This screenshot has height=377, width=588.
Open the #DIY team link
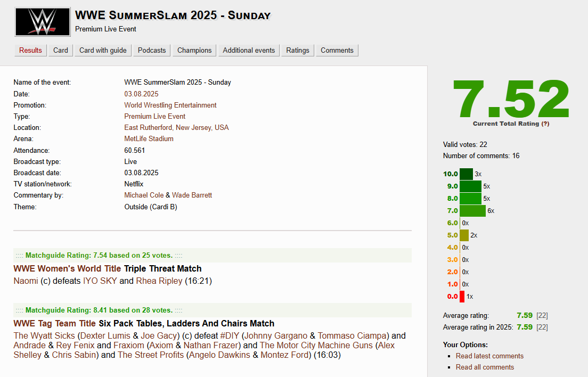click(230, 335)
